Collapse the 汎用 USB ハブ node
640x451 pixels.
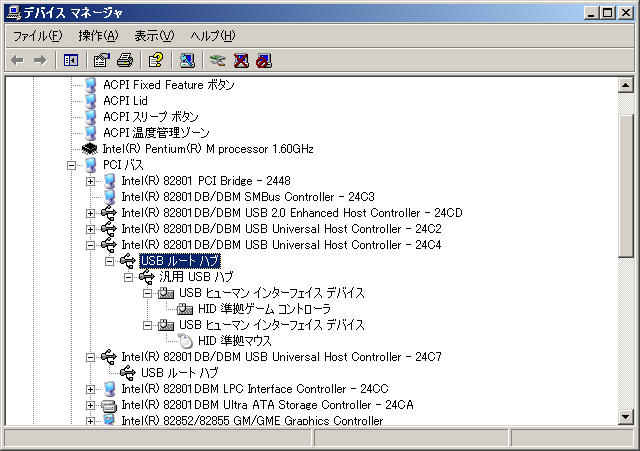click(128, 278)
